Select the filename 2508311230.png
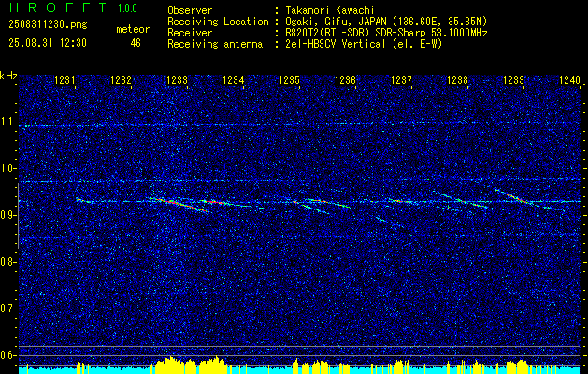This screenshot has height=374, width=588. [x=48, y=25]
